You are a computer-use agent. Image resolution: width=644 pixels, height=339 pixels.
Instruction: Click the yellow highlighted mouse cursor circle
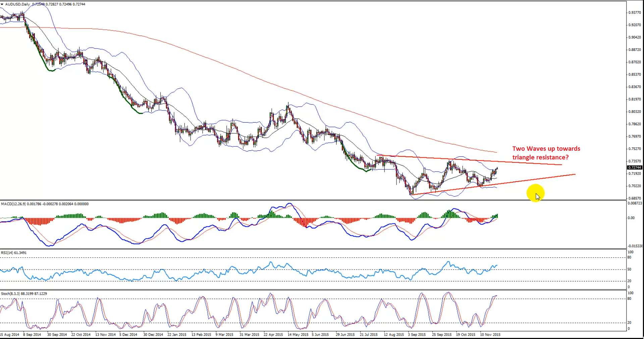tap(535, 193)
